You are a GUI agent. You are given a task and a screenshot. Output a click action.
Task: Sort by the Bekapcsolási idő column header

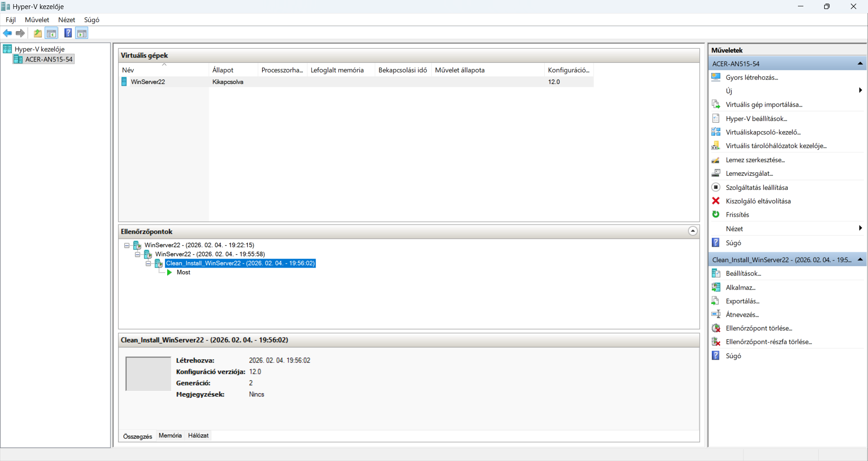coord(403,70)
